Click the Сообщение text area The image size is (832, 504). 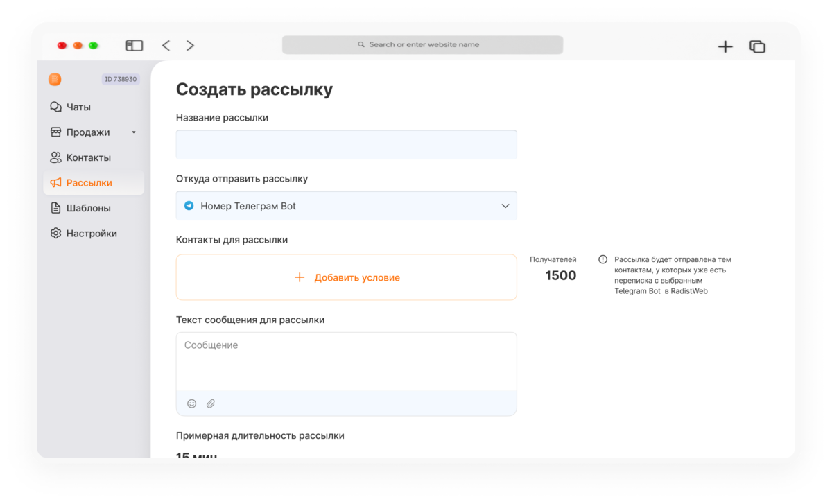click(346, 362)
